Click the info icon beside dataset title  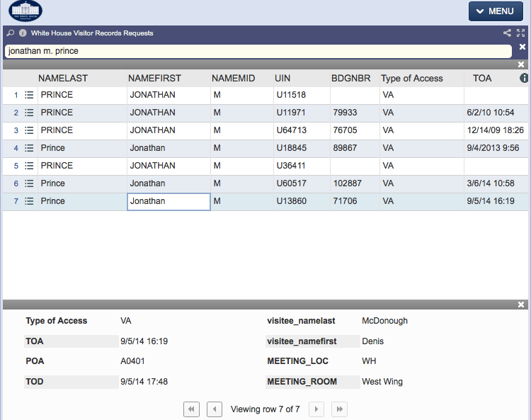coord(23,33)
